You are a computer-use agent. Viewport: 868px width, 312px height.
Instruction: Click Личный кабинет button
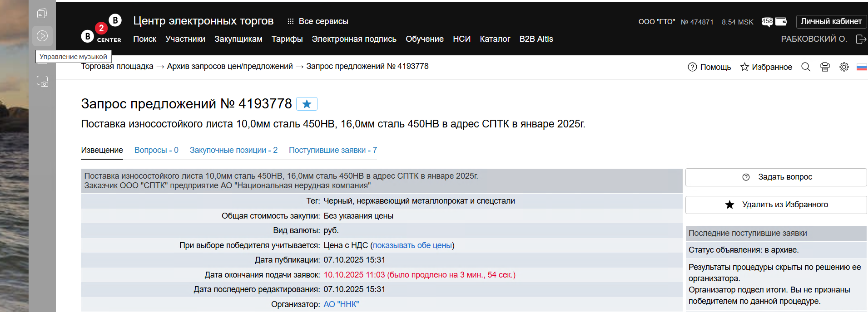pyautogui.click(x=831, y=21)
